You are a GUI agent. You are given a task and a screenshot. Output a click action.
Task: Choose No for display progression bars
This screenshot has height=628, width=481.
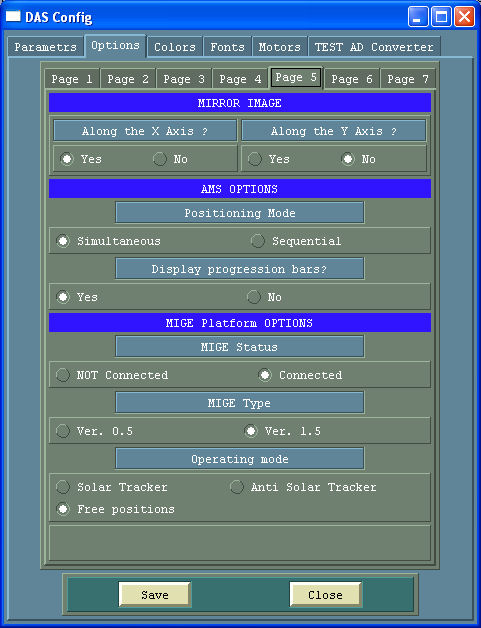tap(254, 297)
